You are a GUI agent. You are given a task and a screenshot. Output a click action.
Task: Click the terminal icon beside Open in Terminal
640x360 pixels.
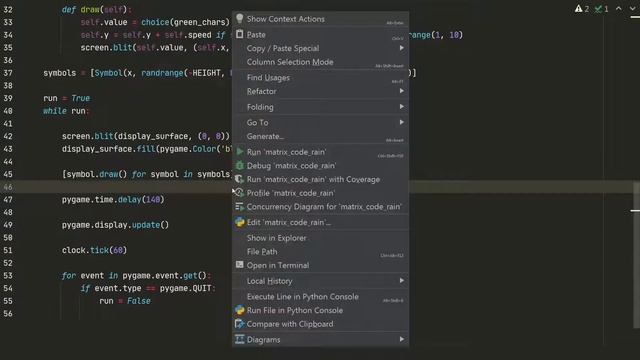[x=240, y=265]
